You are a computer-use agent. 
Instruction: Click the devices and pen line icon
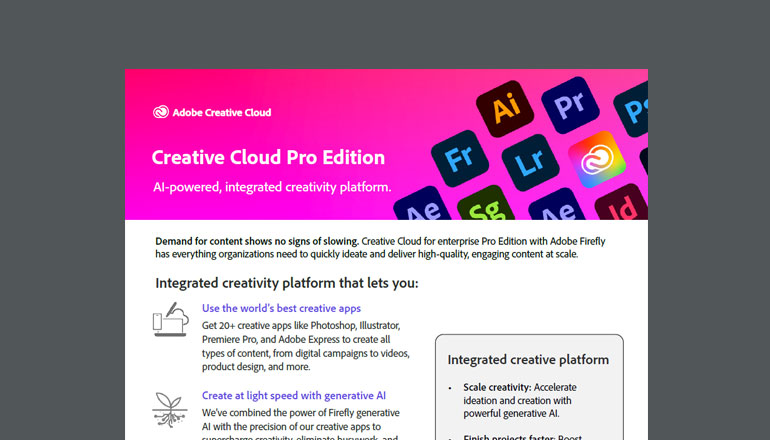coord(170,321)
